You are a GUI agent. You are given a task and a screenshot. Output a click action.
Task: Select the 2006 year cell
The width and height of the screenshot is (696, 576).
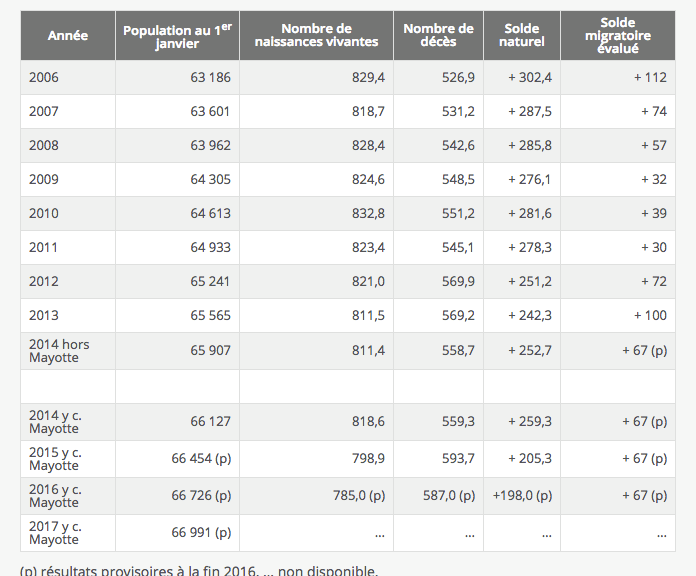(x=44, y=77)
